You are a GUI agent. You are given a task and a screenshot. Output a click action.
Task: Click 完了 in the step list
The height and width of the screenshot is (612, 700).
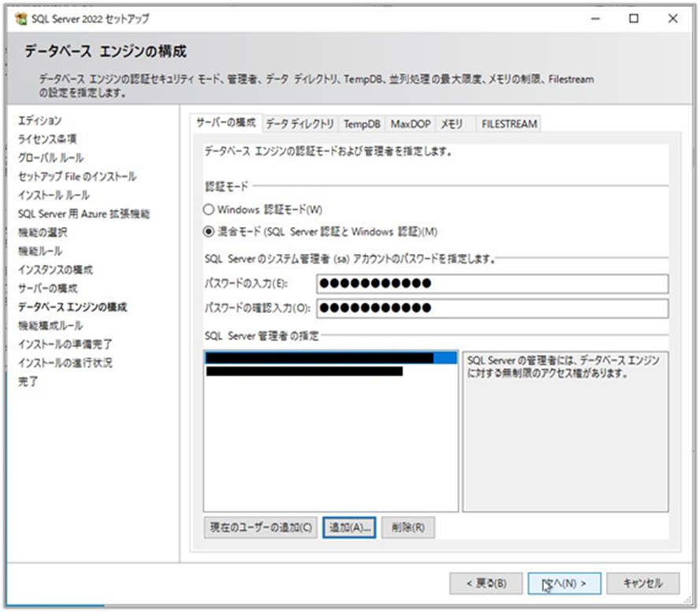pos(28,382)
